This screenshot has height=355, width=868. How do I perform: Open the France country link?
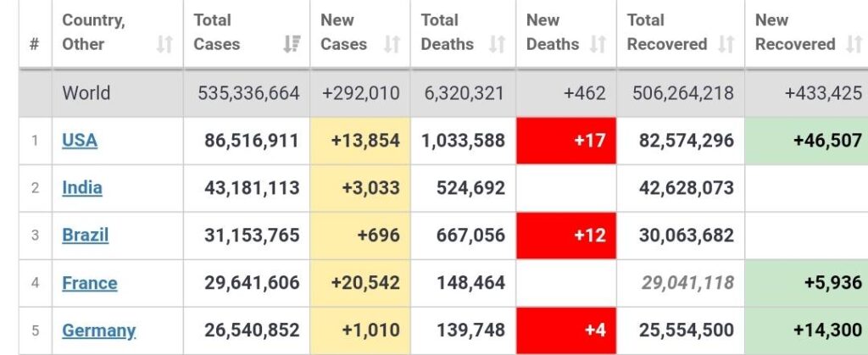pyautogui.click(x=89, y=283)
